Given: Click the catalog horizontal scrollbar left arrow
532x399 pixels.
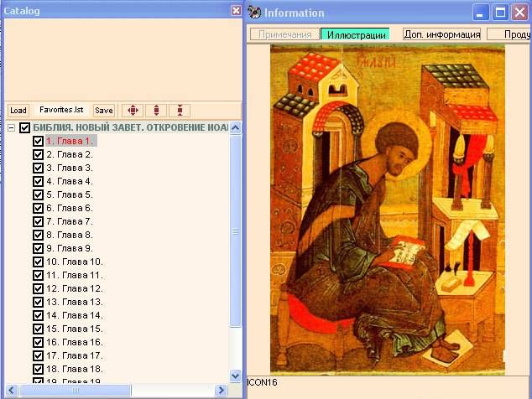Looking at the screenshot, I should (x=11, y=390).
